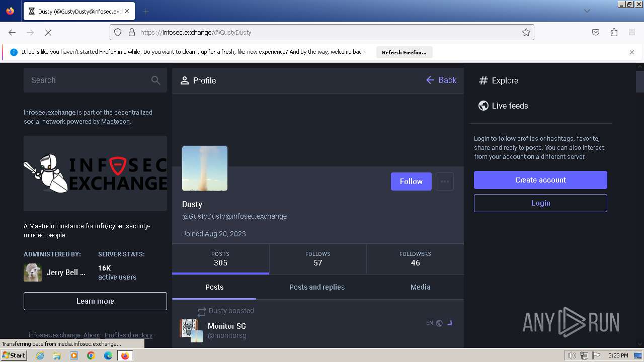Open the Live feeds section
The image size is (644, 362).
[503, 106]
